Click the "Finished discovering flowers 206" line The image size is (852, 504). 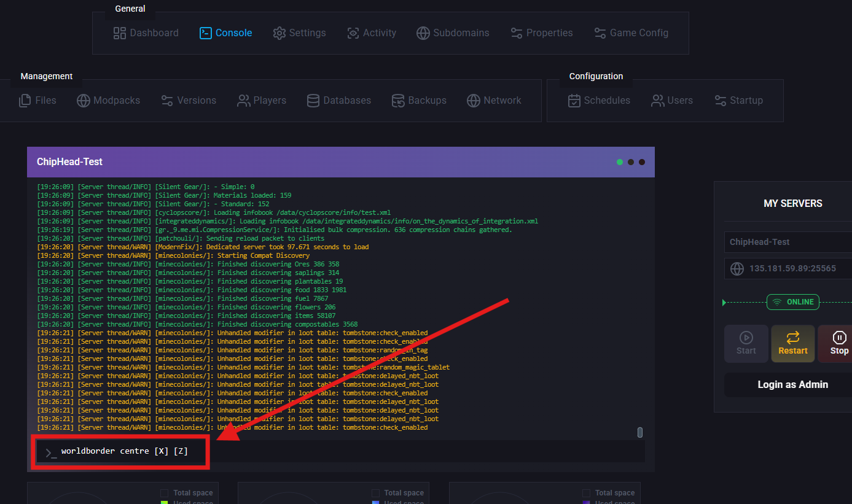[x=186, y=307]
